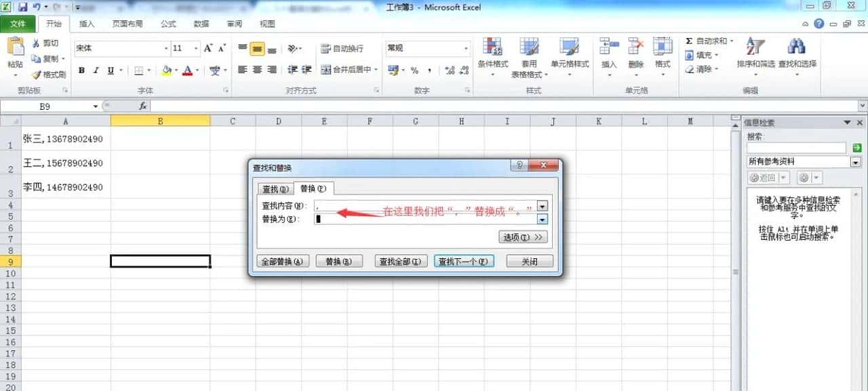Click the font color red A swatch
Image resolution: width=868 pixels, height=391 pixels.
tap(186, 70)
